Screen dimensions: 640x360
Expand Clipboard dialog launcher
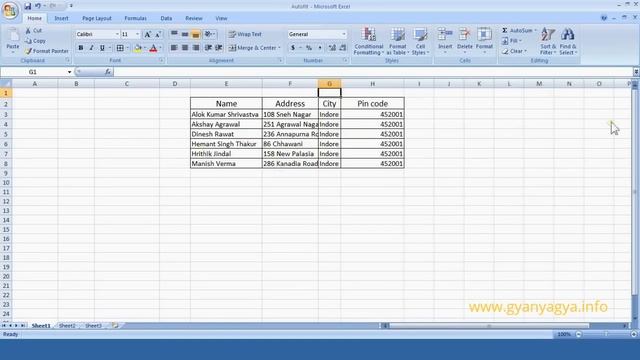68,60
